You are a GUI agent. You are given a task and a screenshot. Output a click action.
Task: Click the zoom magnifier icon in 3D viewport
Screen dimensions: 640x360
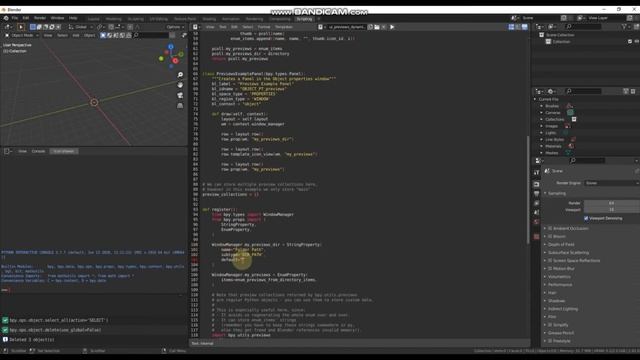pyautogui.click(x=180, y=75)
